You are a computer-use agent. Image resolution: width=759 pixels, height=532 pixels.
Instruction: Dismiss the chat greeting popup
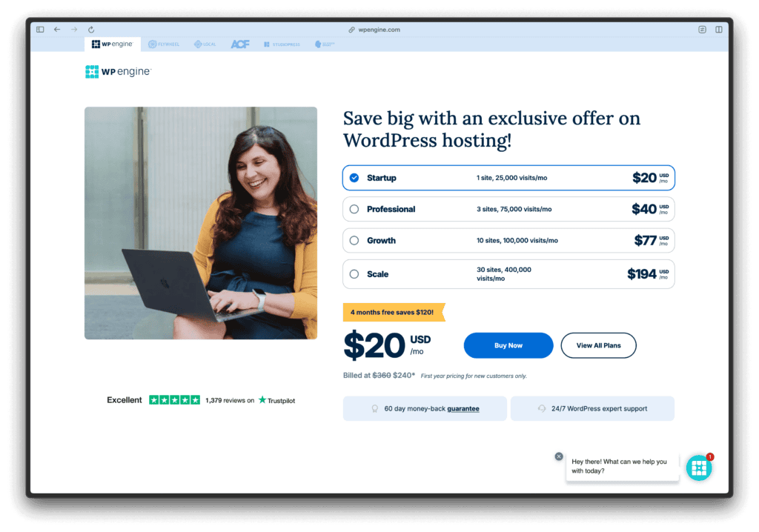click(559, 456)
